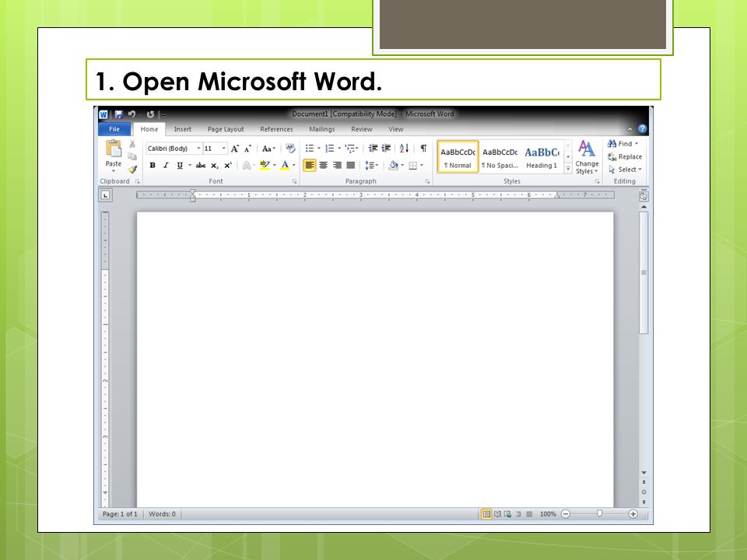The height and width of the screenshot is (560, 747).
Task: Switch to Full Screen Reading view
Action: point(497,514)
